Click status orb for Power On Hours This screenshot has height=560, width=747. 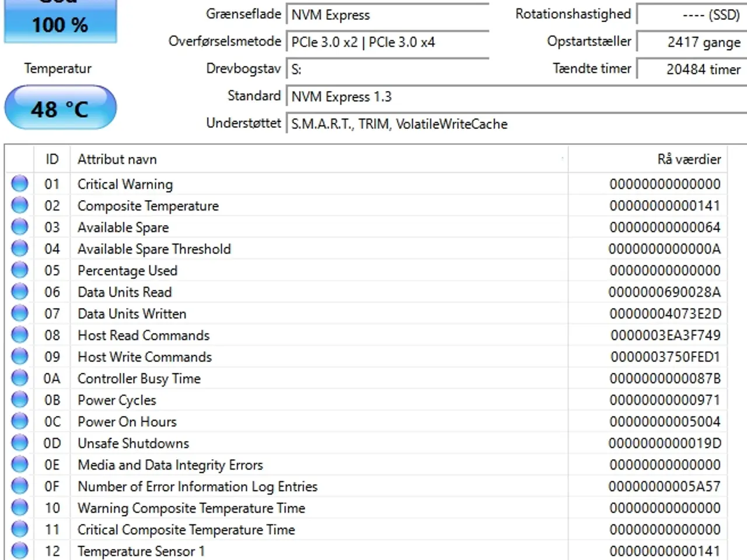(x=19, y=421)
